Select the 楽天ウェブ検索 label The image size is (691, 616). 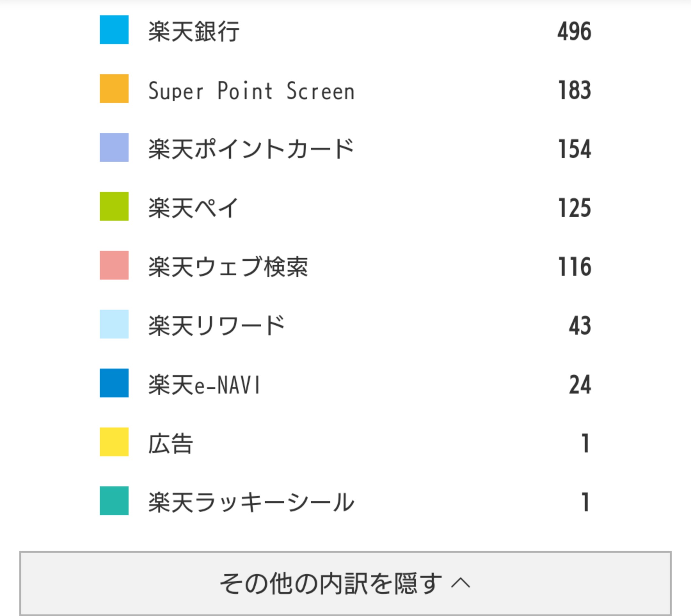click(x=228, y=267)
